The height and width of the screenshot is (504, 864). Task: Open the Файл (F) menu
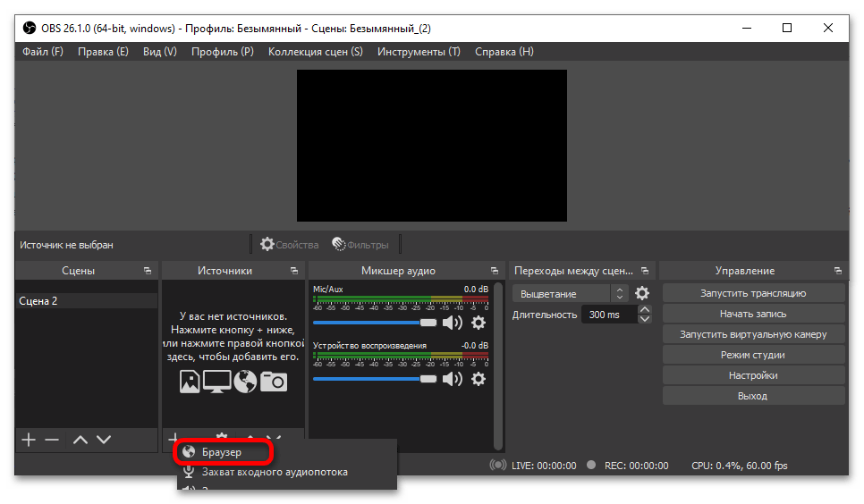pyautogui.click(x=42, y=52)
